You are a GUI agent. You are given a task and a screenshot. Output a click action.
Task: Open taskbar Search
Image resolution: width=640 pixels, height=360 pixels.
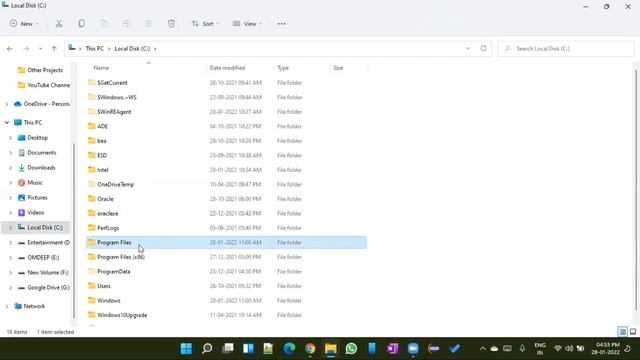coord(207,348)
